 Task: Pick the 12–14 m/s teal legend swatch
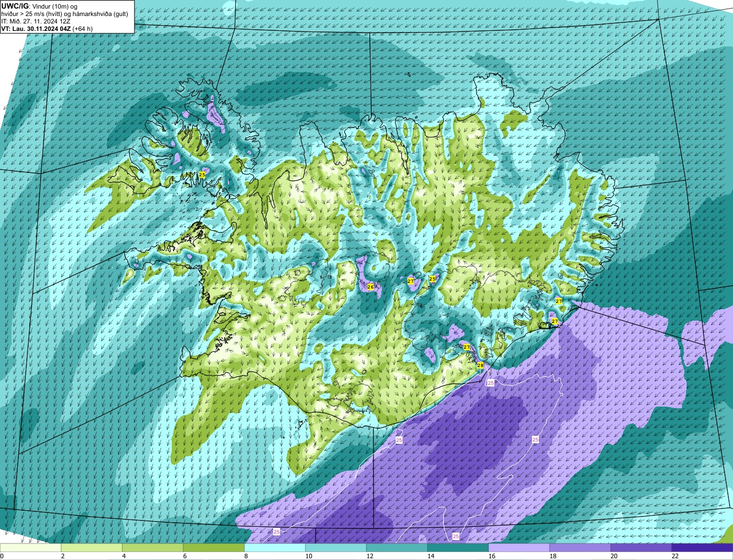[397, 548]
